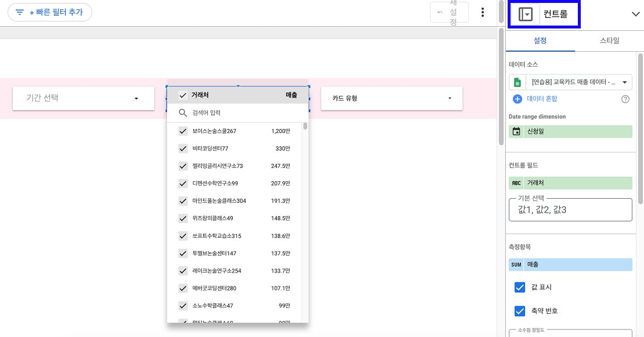Click the 매출 column header in list
The width and height of the screenshot is (644, 337).
tap(291, 95)
